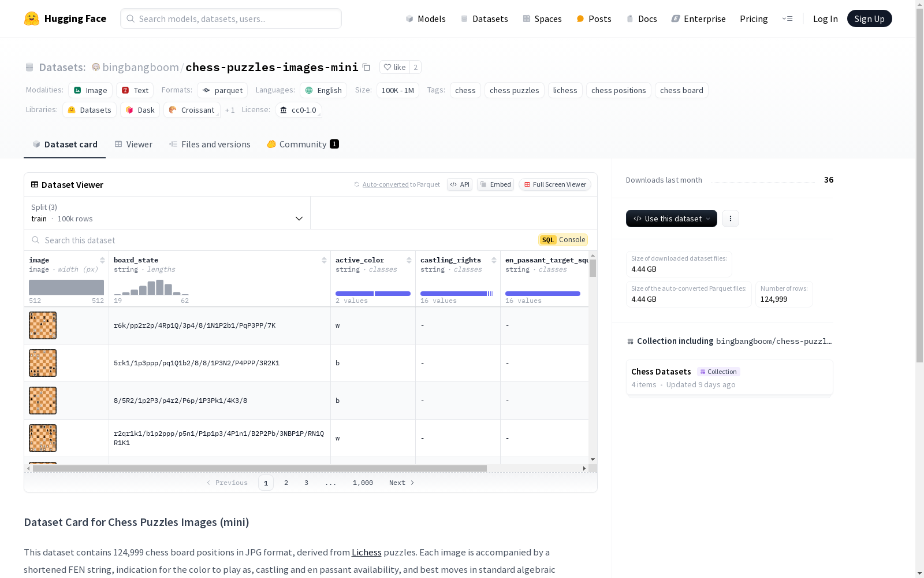
Task: Open Datasets in the top navigation
Action: tap(484, 18)
